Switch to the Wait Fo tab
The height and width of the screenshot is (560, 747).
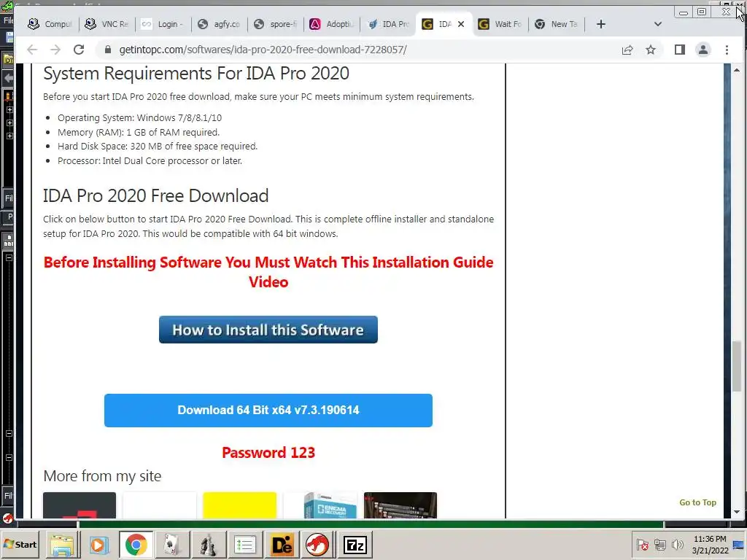click(x=500, y=24)
